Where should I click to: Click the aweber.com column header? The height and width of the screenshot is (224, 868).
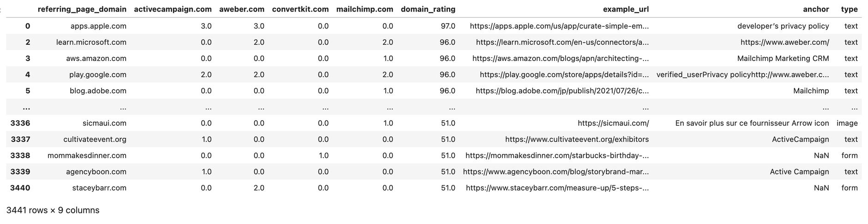click(x=242, y=9)
